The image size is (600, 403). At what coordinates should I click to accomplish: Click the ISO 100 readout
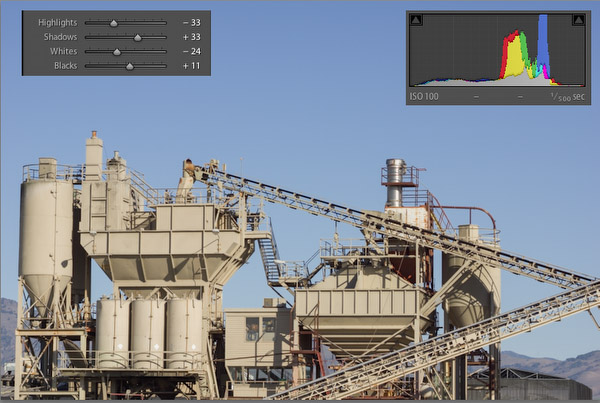(x=424, y=96)
